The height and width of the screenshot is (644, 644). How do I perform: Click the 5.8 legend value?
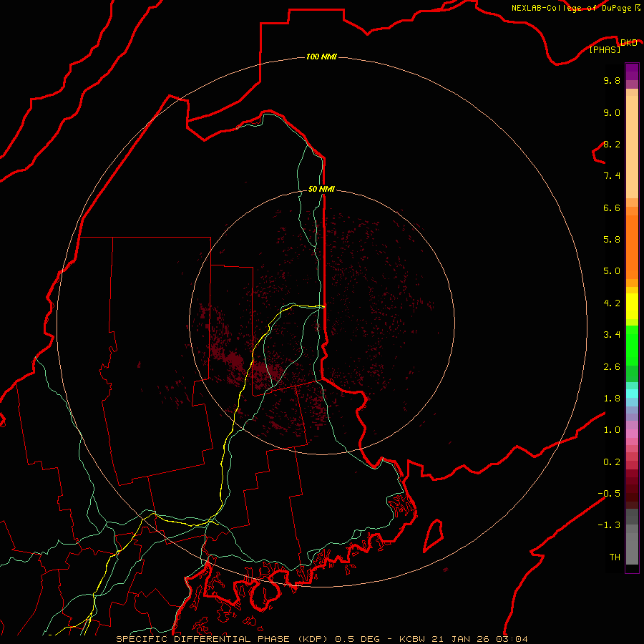coord(612,239)
